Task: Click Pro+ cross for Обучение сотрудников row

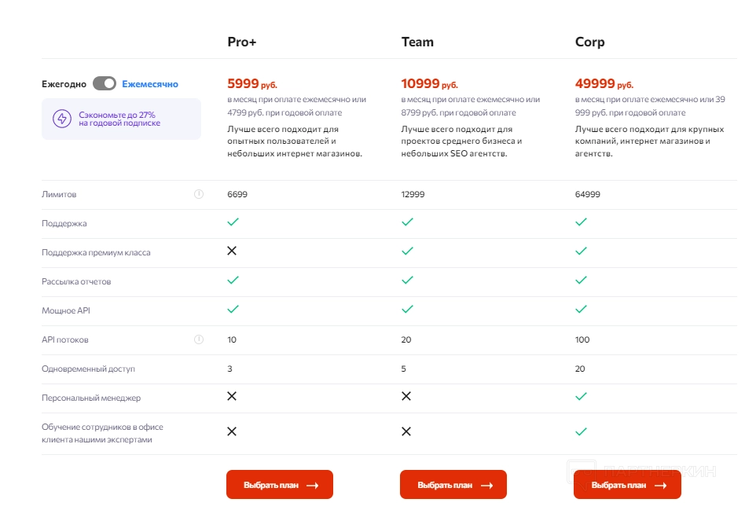Action: (232, 431)
